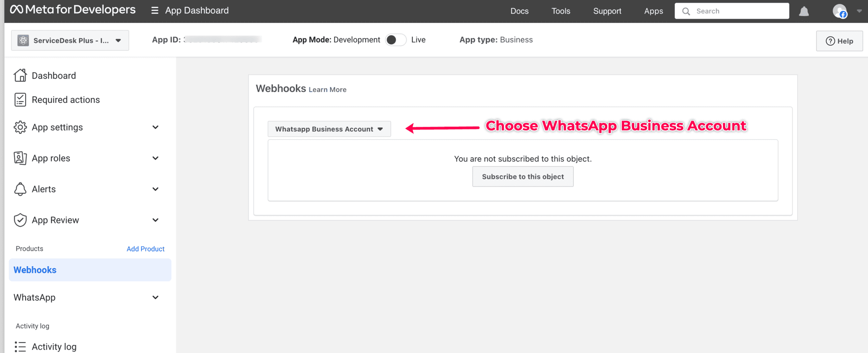The image size is (868, 353).
Task: Expand the App settings section chevron
Action: [x=155, y=127]
